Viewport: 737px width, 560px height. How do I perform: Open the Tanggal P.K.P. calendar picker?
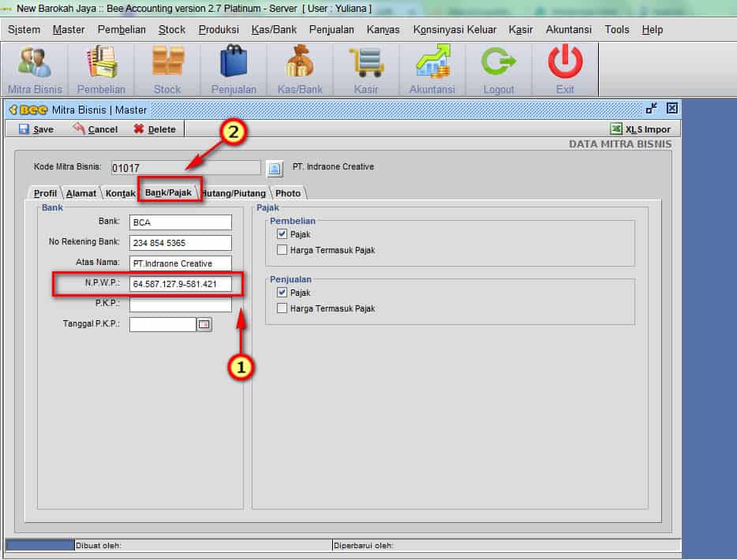(x=204, y=324)
